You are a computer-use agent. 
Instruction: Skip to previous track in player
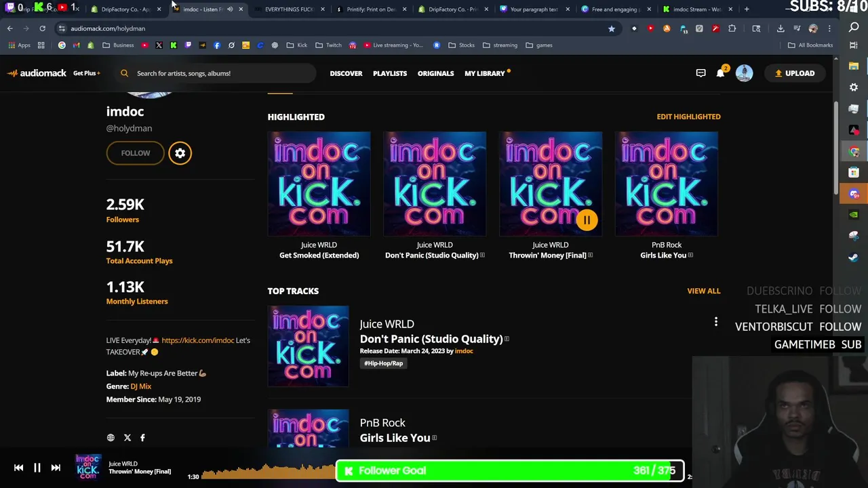click(x=18, y=468)
